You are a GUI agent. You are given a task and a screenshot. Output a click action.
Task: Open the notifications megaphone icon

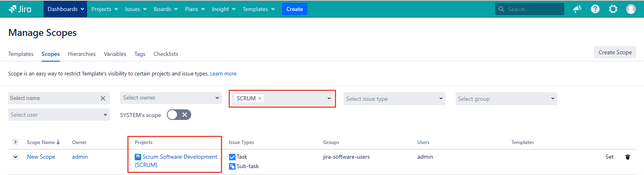(577, 9)
